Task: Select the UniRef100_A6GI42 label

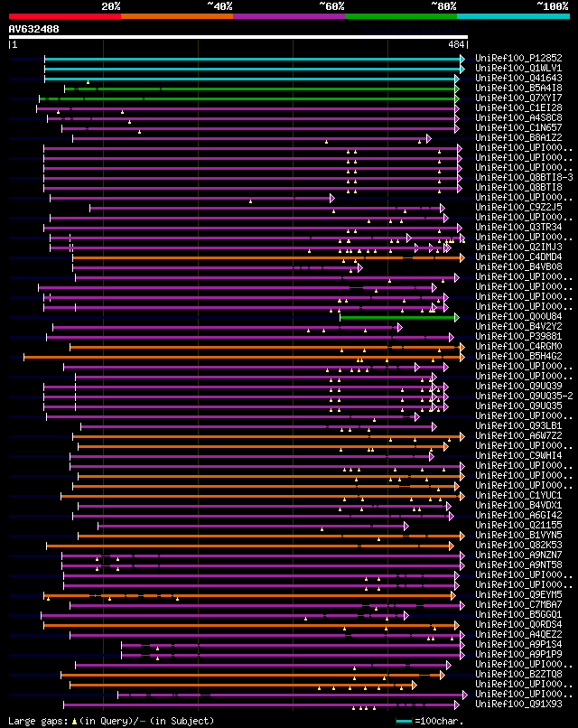Action: click(518, 516)
